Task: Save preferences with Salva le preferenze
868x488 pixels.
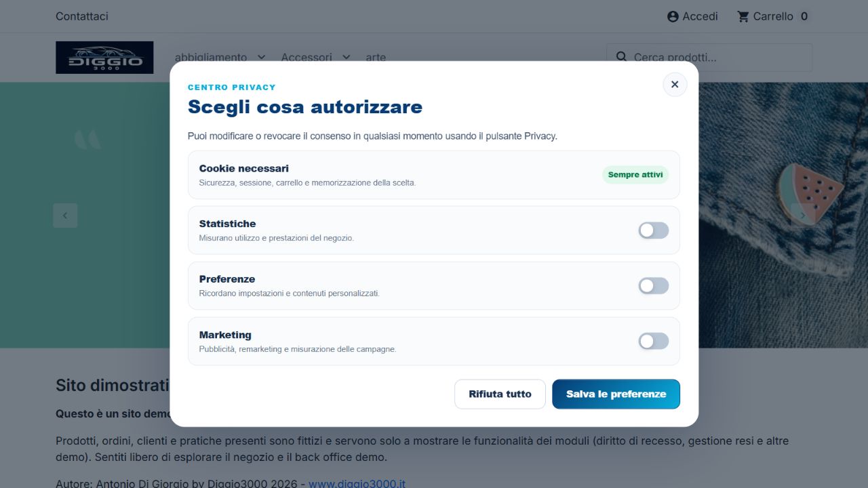Action: tap(616, 394)
